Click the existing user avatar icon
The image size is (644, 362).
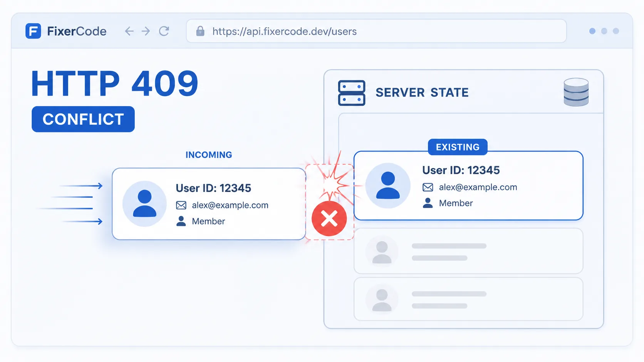pyautogui.click(x=388, y=185)
